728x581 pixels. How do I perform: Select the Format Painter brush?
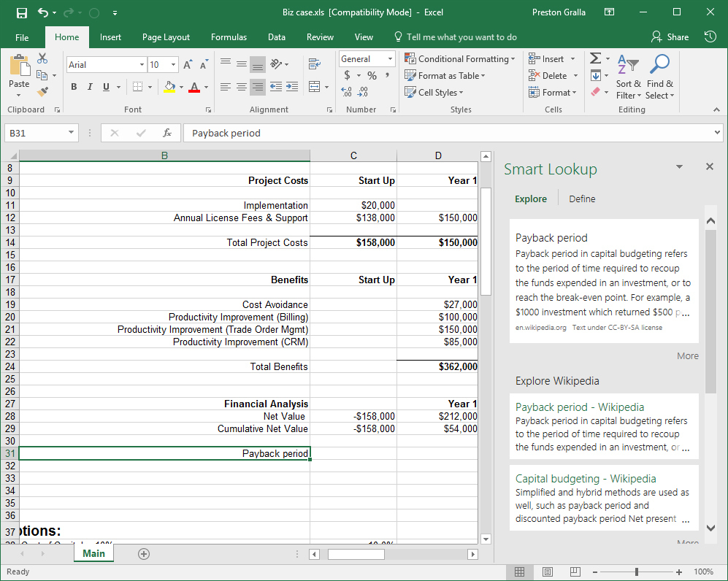tap(42, 92)
